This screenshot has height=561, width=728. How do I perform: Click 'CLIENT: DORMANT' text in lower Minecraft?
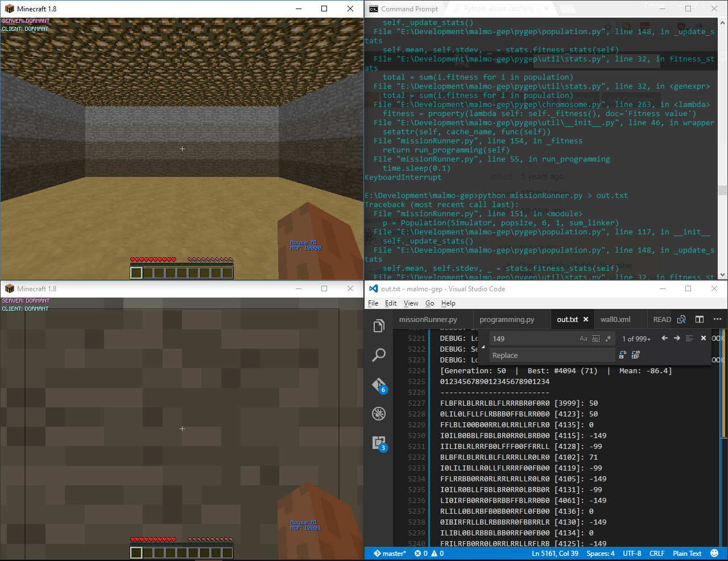pos(25,309)
